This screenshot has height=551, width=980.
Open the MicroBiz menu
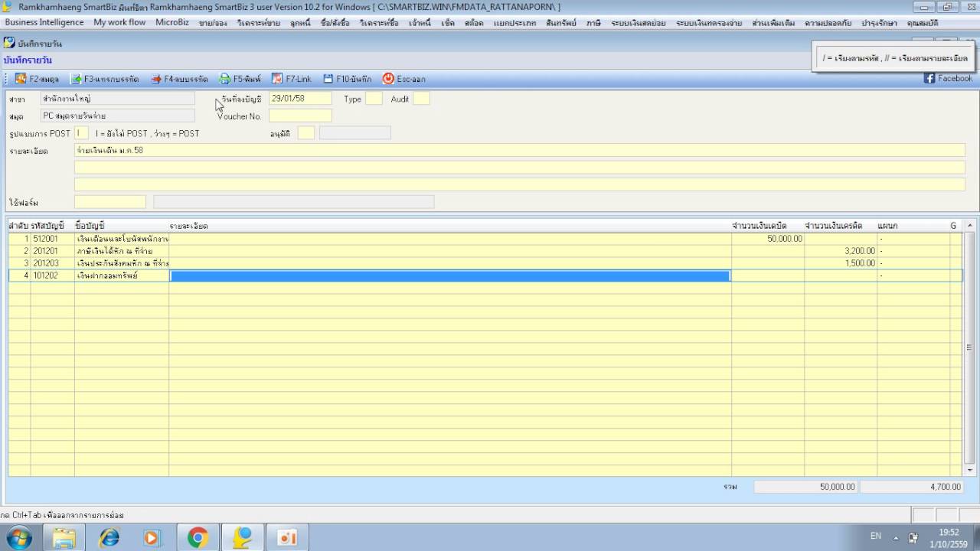point(172,23)
